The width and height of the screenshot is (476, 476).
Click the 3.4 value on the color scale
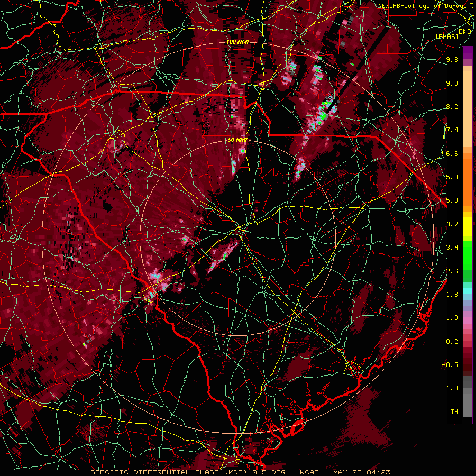[452, 248]
